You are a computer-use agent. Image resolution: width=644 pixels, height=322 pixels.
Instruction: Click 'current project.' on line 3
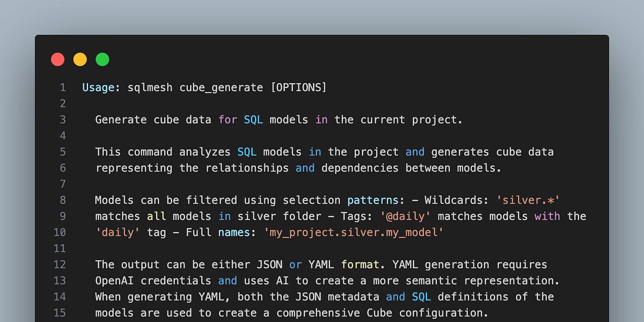[x=412, y=120]
